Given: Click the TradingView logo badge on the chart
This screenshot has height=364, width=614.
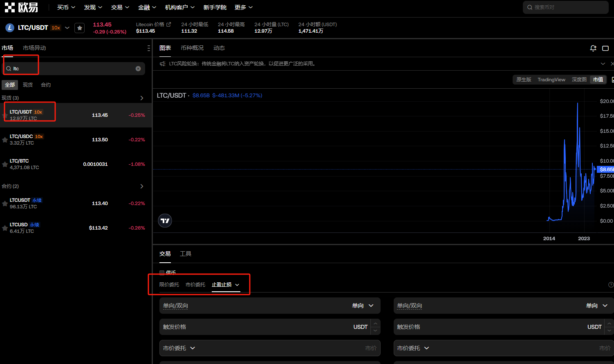Looking at the screenshot, I should coord(165,221).
